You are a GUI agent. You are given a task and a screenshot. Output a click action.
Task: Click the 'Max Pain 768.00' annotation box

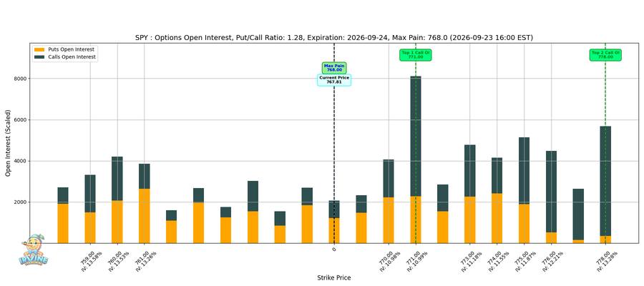334,68
